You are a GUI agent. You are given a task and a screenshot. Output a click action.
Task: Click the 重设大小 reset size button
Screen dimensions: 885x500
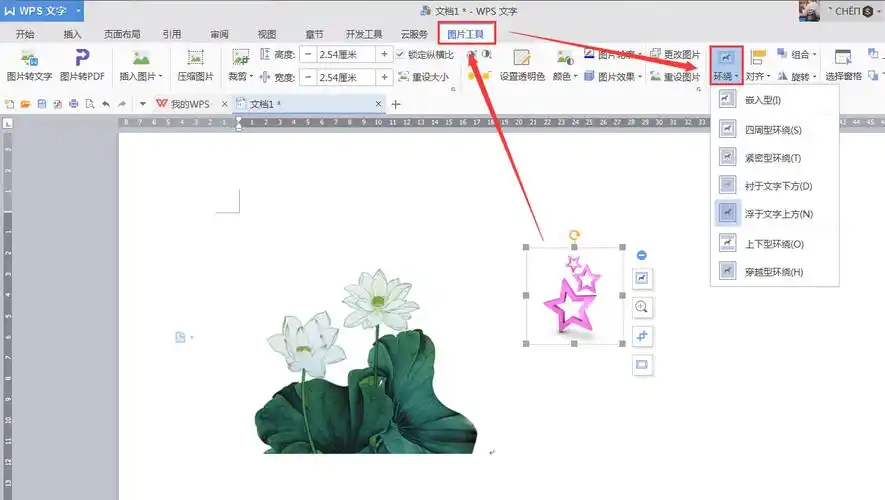pyautogui.click(x=423, y=77)
